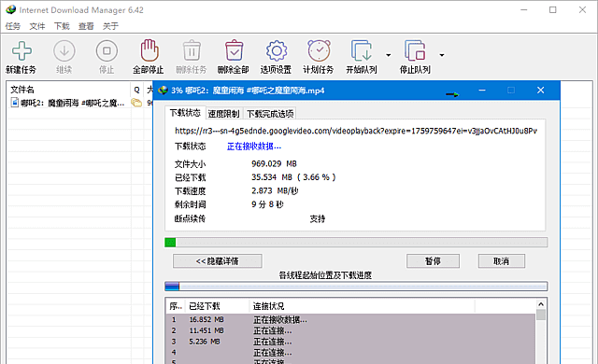This screenshot has width=598, height=364.
Task: Select thread row 2 with 11.451 MB
Action: [351, 330]
